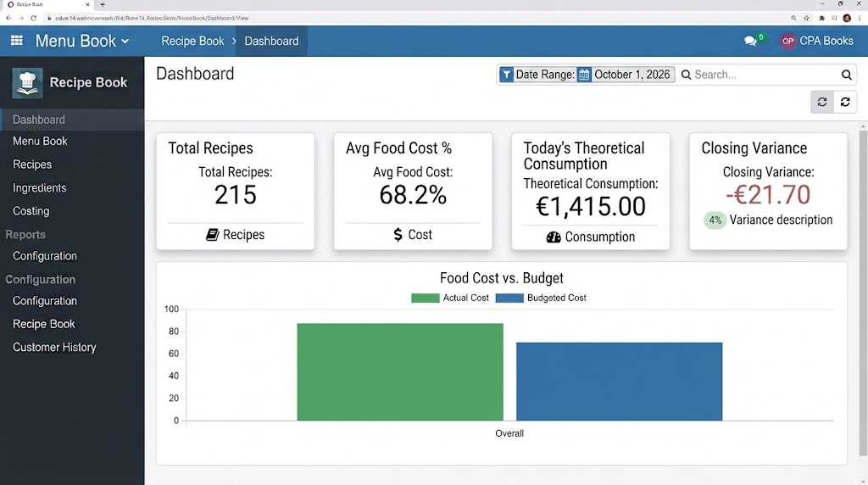The height and width of the screenshot is (485, 868).
Task: Click the Reports section header in sidebar
Action: [x=25, y=234]
